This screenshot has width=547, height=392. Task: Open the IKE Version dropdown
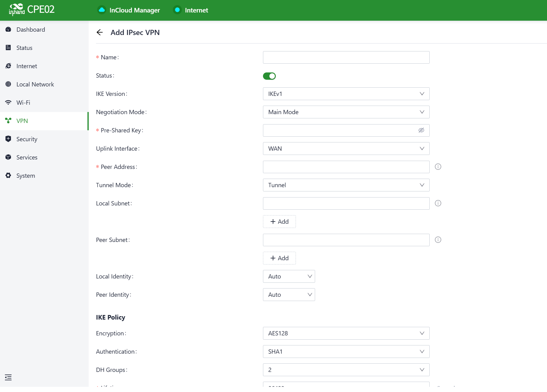click(x=346, y=94)
